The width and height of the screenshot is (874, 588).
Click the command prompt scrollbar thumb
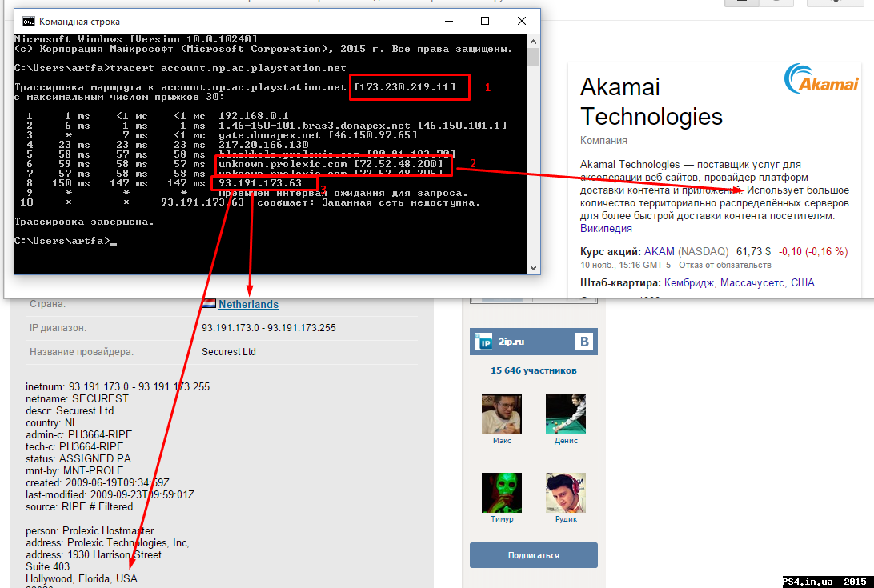533,57
